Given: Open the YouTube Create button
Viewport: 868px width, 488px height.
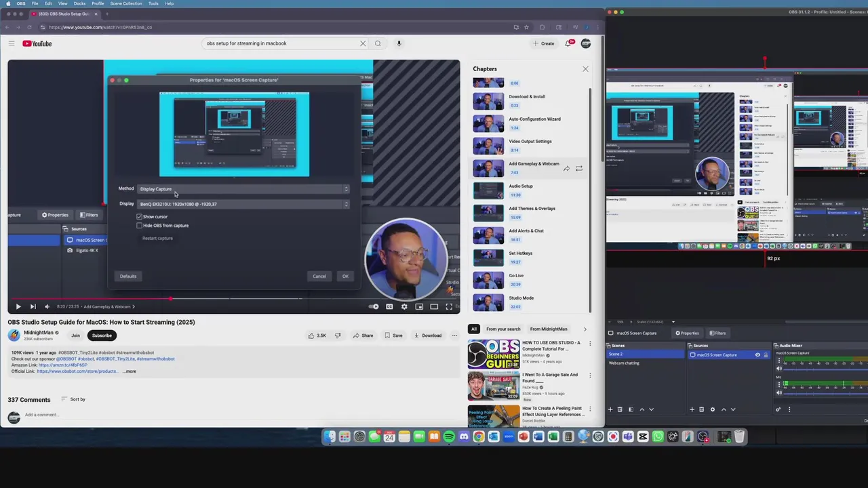Looking at the screenshot, I should (544, 43).
